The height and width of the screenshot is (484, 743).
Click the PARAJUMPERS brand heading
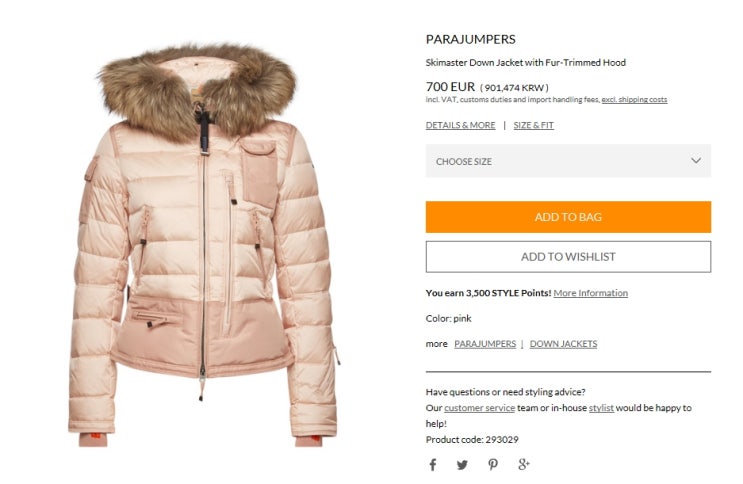point(471,39)
